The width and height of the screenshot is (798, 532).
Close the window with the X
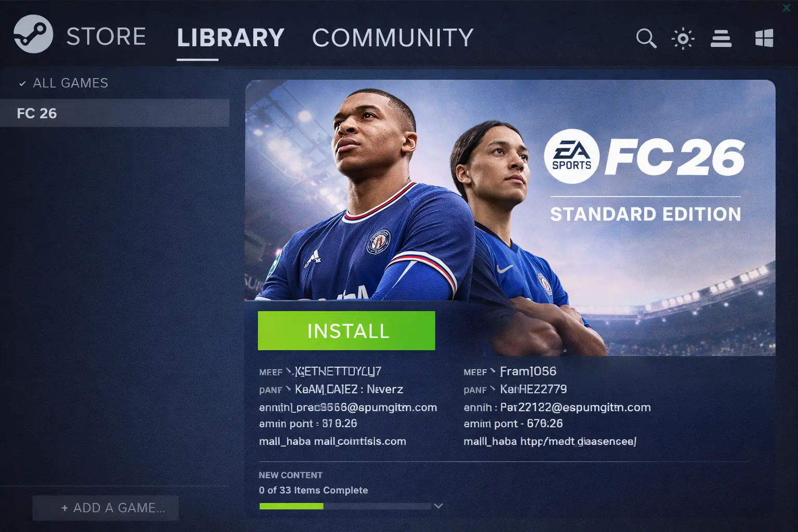787,7
